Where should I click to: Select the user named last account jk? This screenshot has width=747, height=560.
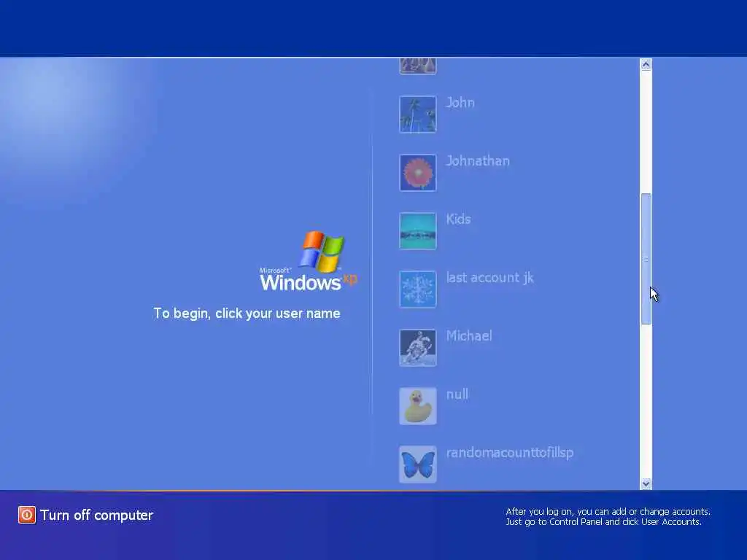(x=489, y=278)
